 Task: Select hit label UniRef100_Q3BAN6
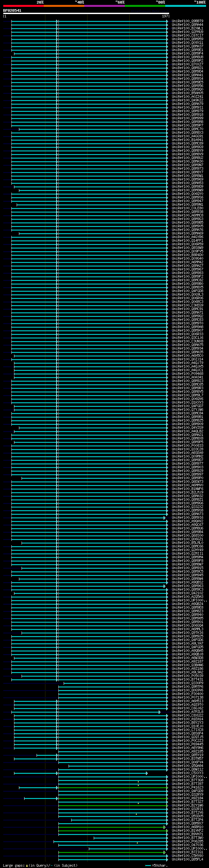[187, 666]
